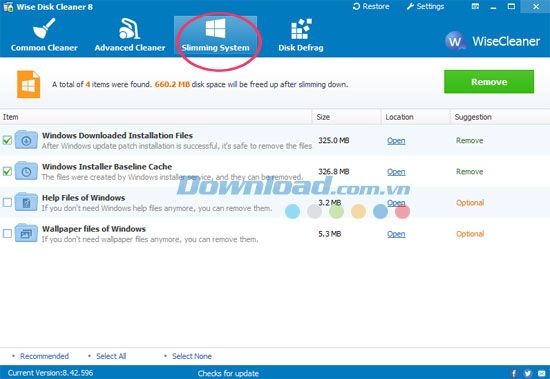Viewport: 550px width, 379px height.
Task: Click the Windows Installer Baseline Cache folder icon
Action: click(x=26, y=171)
